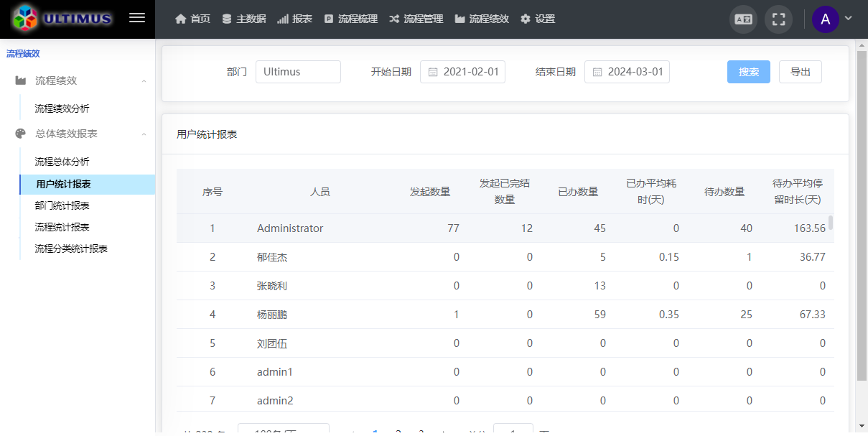The height and width of the screenshot is (436, 868).
Task: Click the 已办平均耗时(天) column header
Action: pyautogui.click(x=651, y=192)
